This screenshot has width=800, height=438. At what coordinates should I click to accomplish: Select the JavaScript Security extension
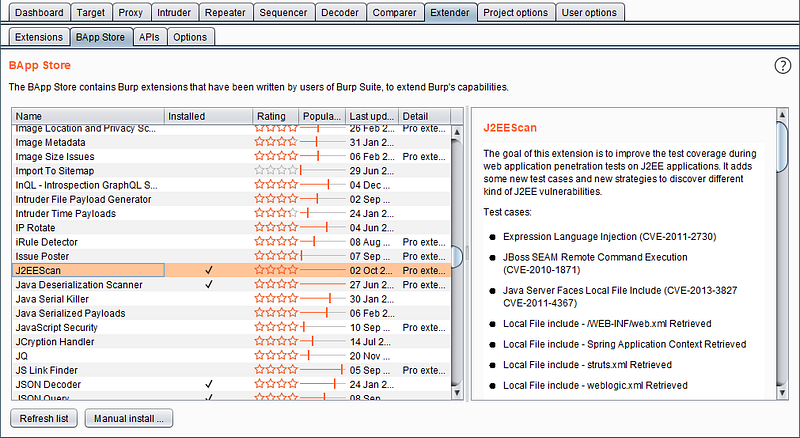click(232, 327)
